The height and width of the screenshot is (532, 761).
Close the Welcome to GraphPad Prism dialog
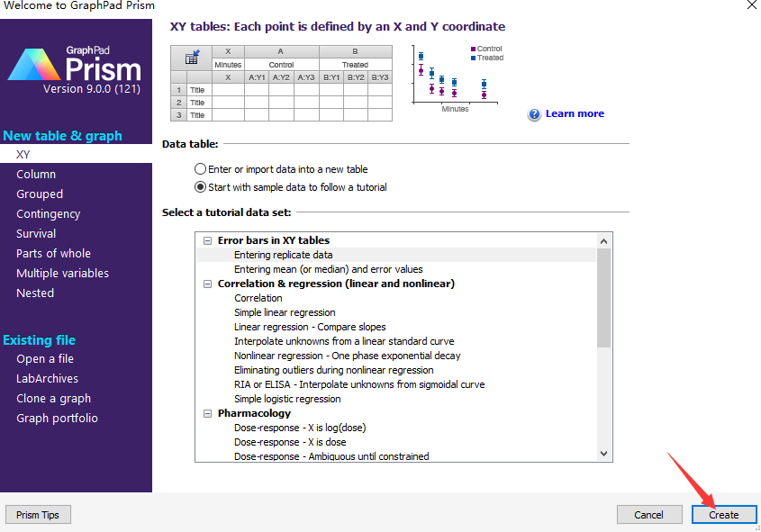751,5
